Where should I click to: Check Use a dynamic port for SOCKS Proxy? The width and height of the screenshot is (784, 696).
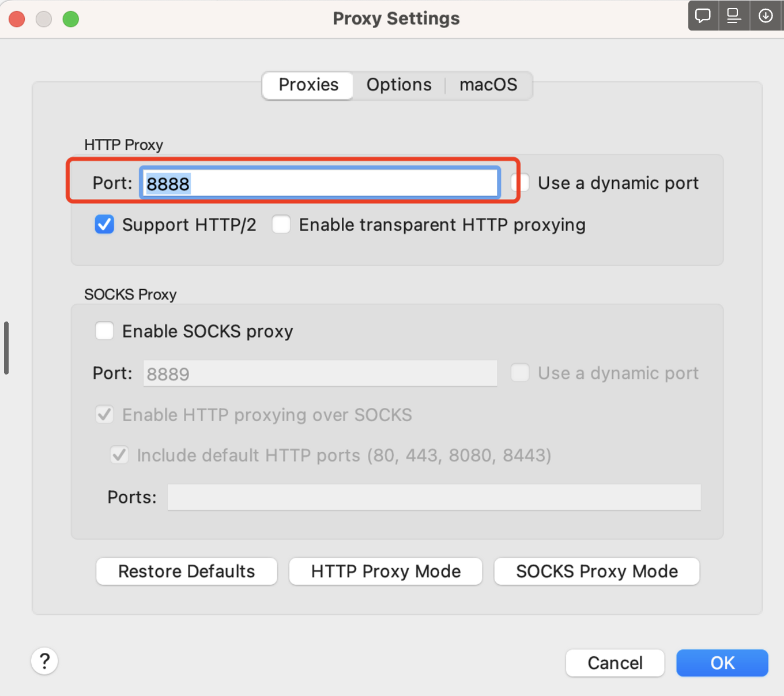click(x=519, y=373)
